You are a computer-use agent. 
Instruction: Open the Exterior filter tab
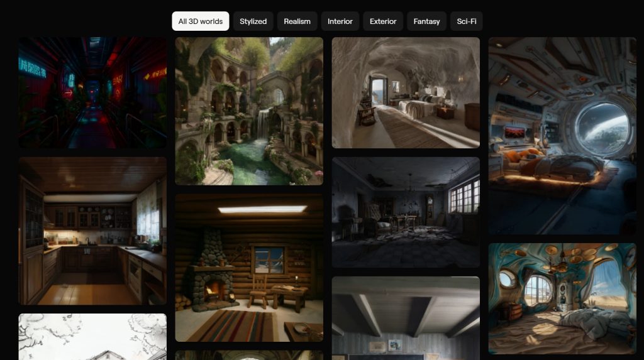383,21
